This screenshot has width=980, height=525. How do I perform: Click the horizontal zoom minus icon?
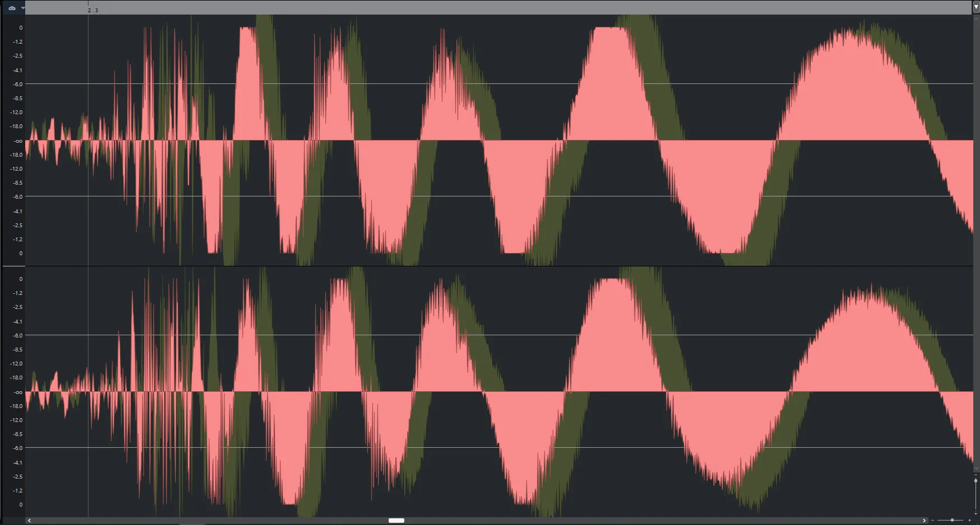point(932,520)
